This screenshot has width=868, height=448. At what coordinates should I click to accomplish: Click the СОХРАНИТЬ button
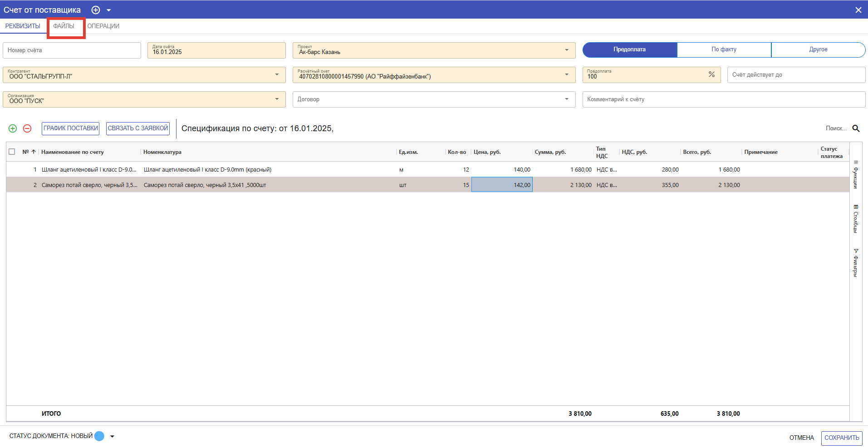842,438
